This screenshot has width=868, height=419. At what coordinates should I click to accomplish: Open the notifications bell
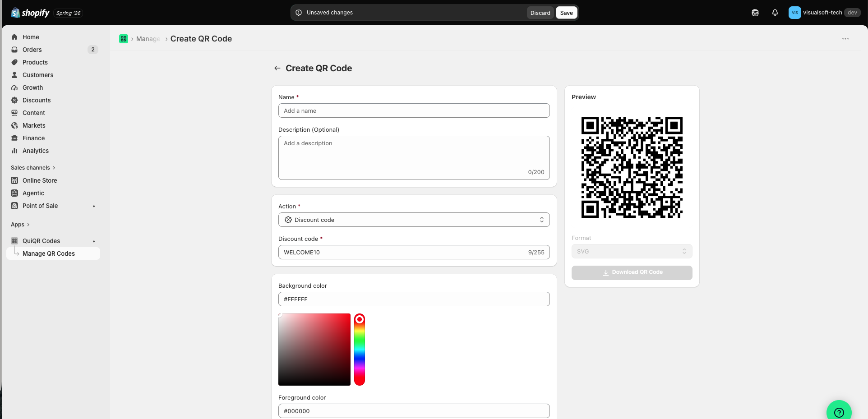[775, 13]
